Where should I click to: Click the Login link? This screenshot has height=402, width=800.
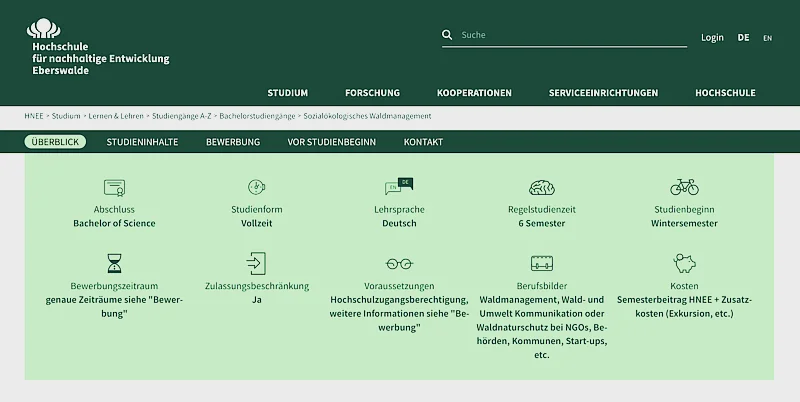[x=712, y=38]
